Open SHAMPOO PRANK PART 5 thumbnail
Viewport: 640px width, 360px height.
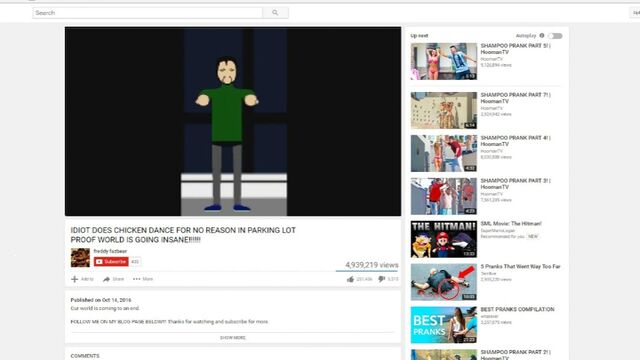coord(444,61)
